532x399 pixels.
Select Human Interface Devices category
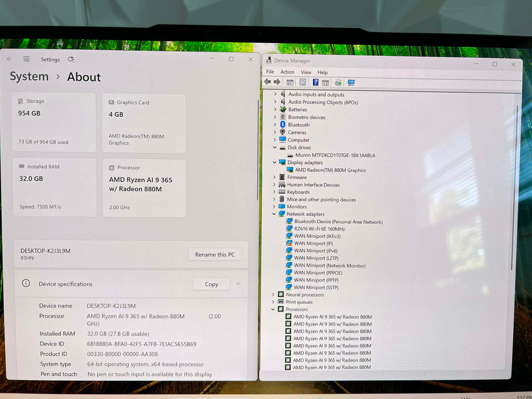coord(313,185)
